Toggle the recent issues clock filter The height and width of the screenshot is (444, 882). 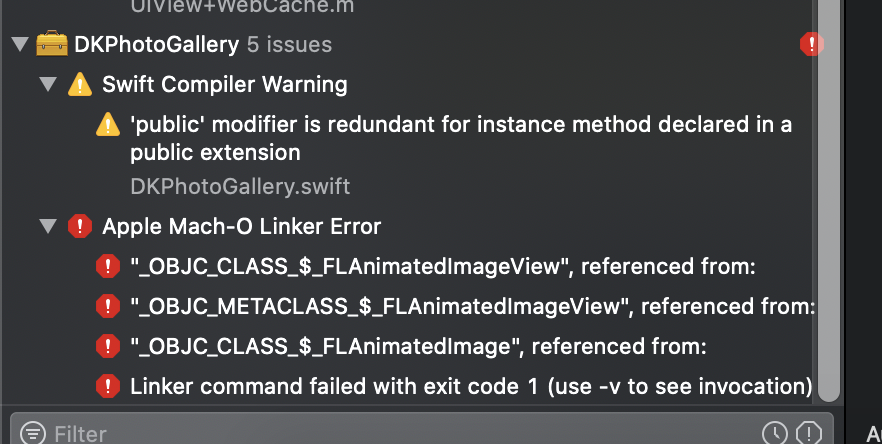[x=775, y=433]
